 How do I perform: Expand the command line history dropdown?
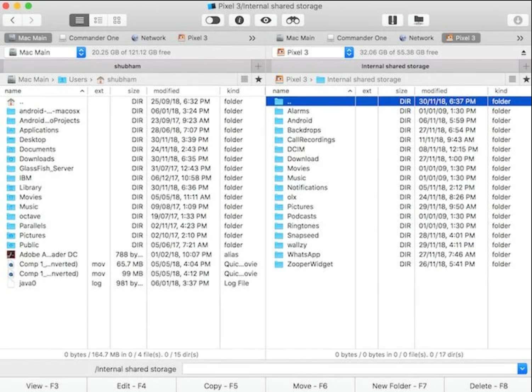(x=522, y=369)
